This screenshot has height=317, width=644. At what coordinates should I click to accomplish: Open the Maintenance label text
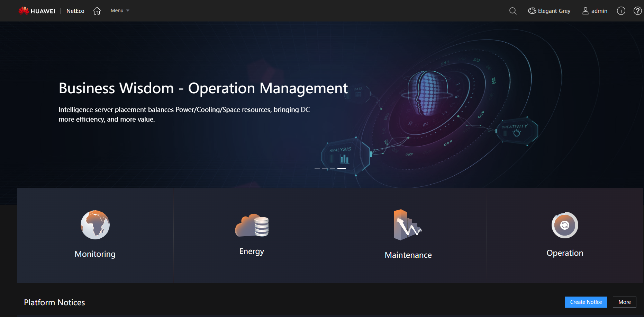(408, 255)
